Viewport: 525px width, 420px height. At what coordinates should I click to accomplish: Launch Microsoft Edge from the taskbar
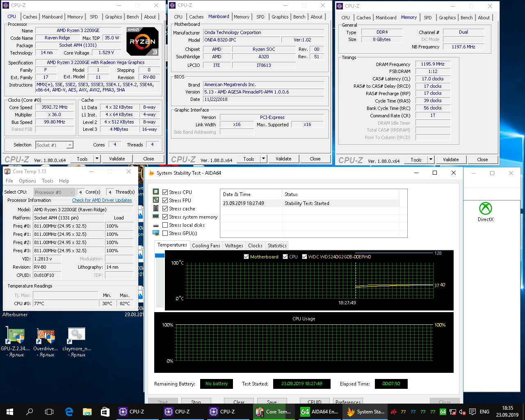click(69, 412)
